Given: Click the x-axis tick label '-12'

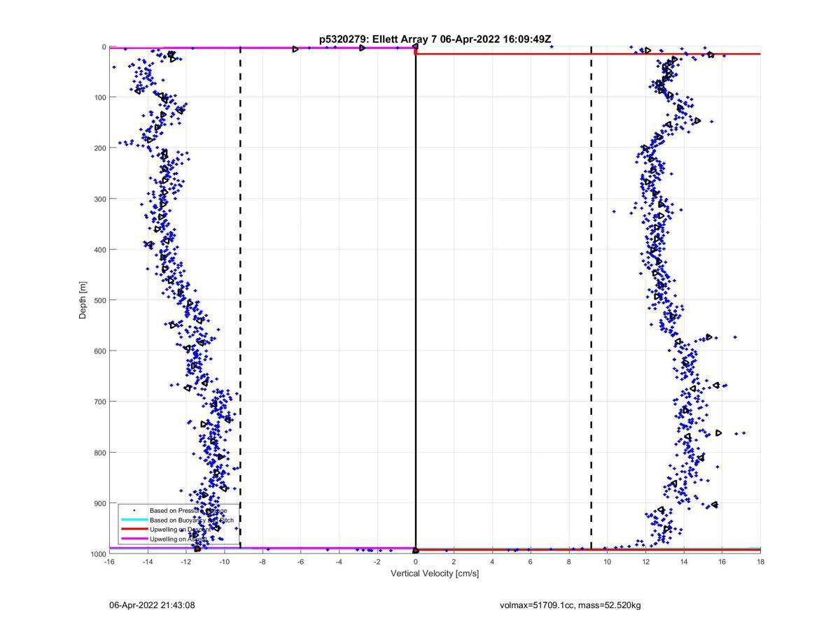Looking at the screenshot, I should [x=186, y=562].
